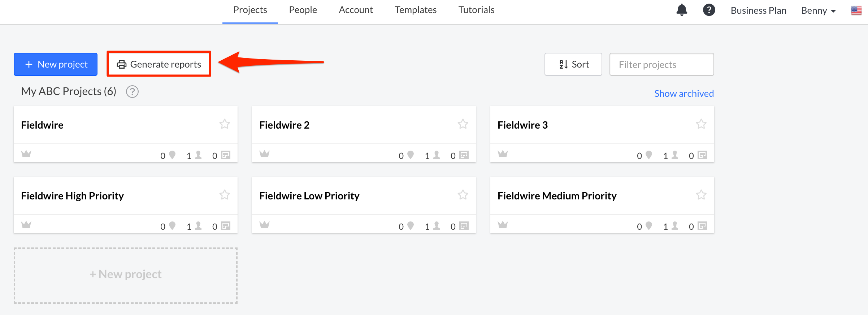Star the Fieldwire 2 project

coord(463,124)
